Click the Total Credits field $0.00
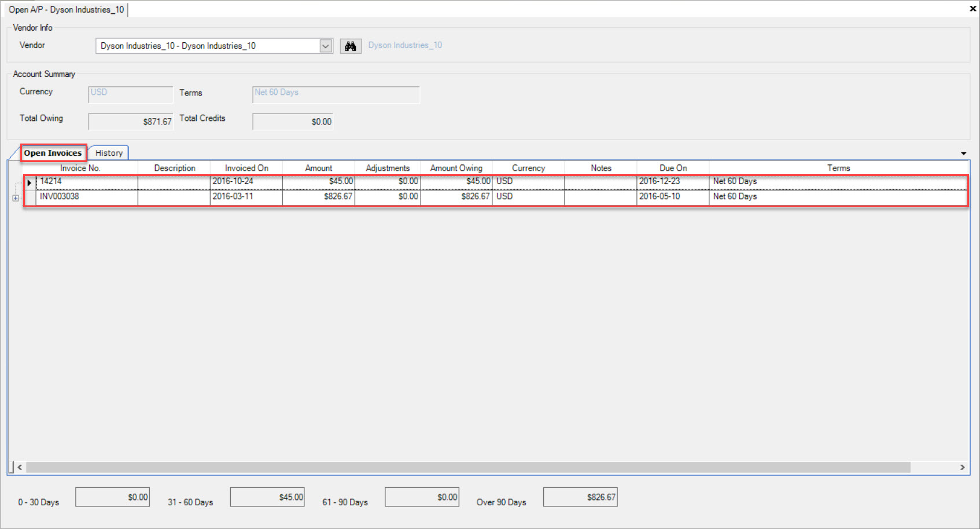Viewport: 980px width, 529px height. click(x=293, y=122)
